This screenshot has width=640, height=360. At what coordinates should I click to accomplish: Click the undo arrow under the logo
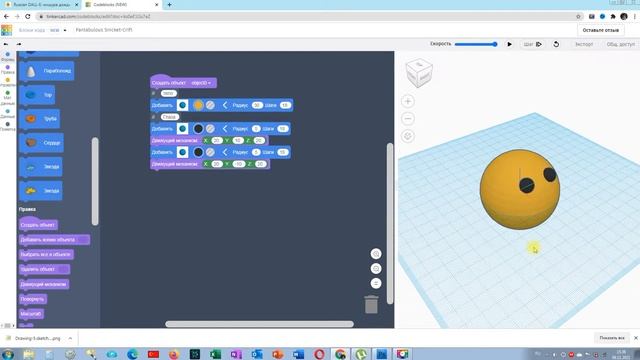click(x=6, y=44)
